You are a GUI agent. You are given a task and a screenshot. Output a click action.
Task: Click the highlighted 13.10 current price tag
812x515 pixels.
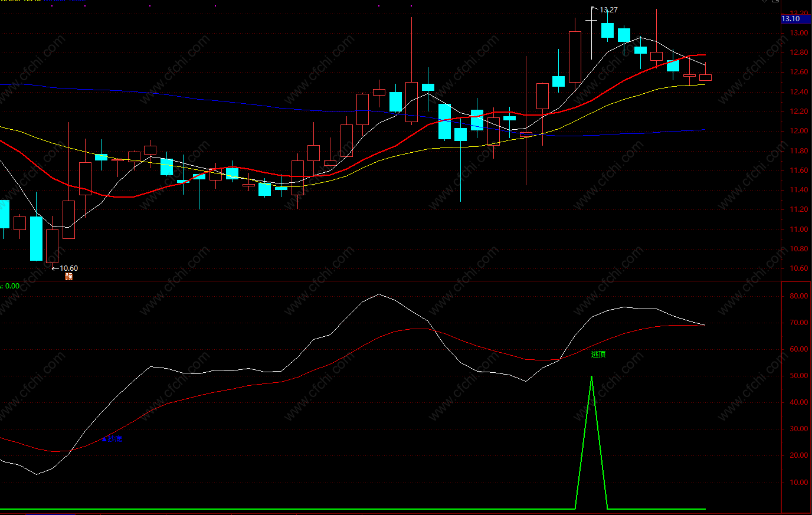click(795, 19)
